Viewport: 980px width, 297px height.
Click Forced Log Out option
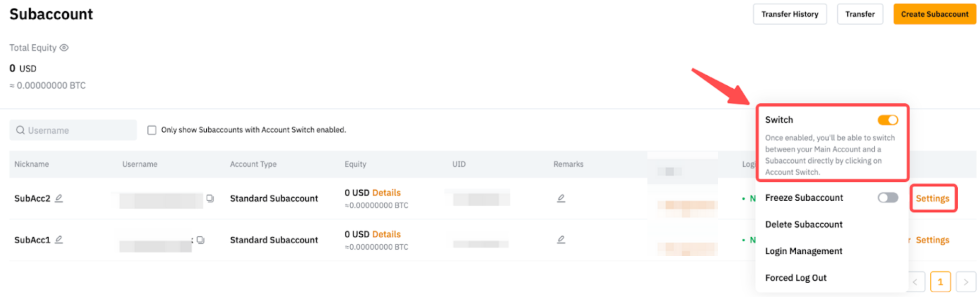click(796, 278)
